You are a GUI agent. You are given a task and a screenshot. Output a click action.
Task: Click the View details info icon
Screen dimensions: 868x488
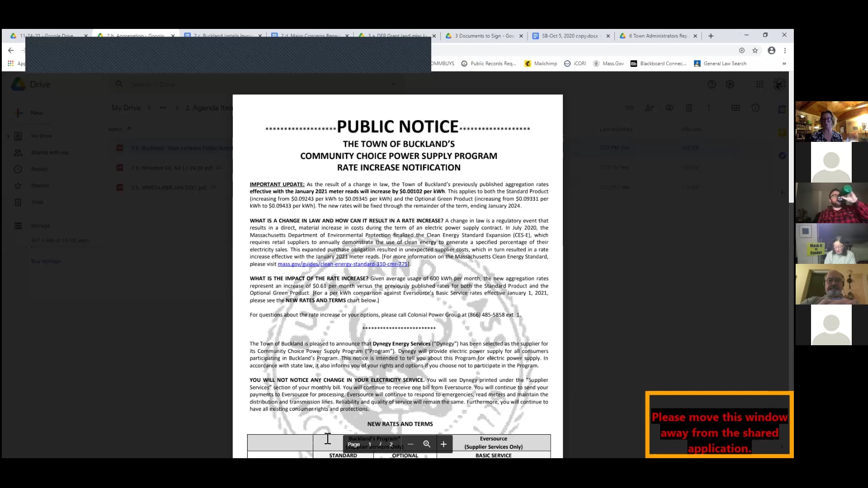[755, 108]
